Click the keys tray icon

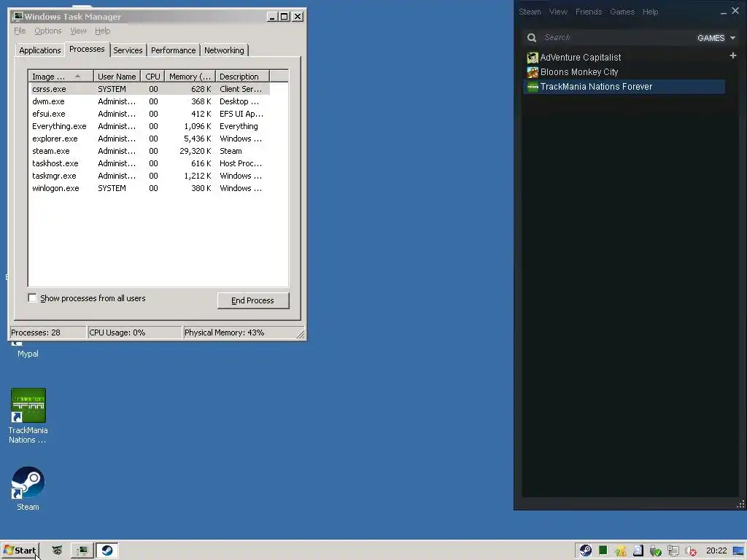[620, 551]
